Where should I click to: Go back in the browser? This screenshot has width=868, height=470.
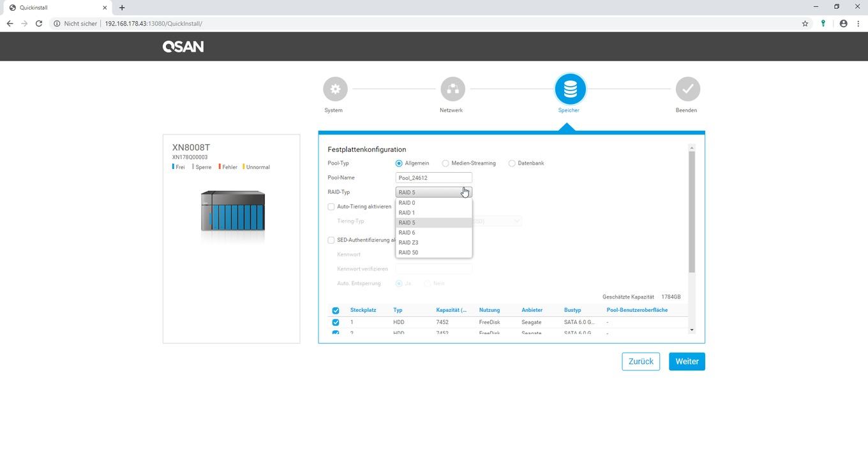[x=10, y=24]
